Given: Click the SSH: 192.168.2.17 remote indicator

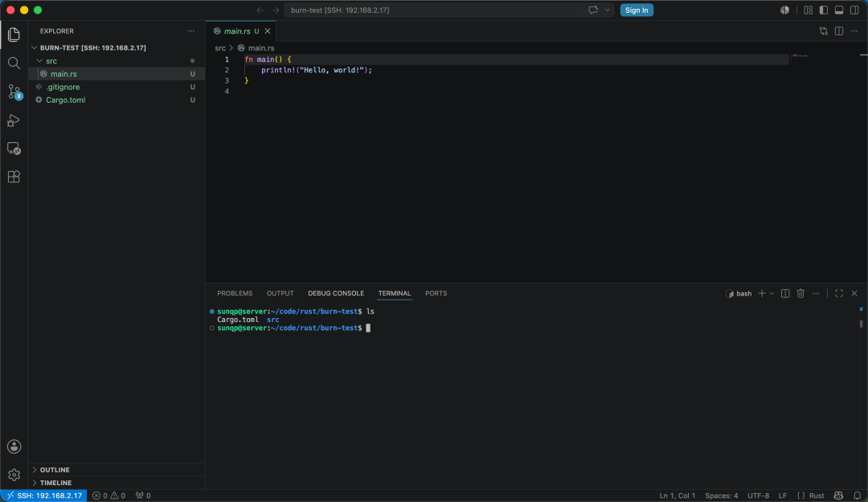Looking at the screenshot, I should coord(43,496).
